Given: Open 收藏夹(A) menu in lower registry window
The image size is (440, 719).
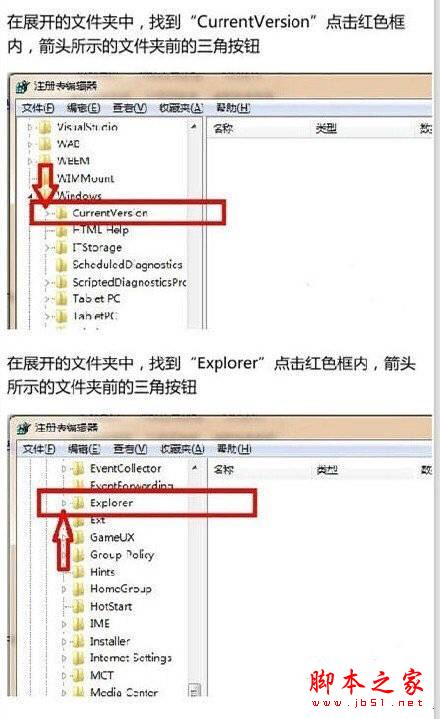Looking at the screenshot, I should tap(182, 449).
